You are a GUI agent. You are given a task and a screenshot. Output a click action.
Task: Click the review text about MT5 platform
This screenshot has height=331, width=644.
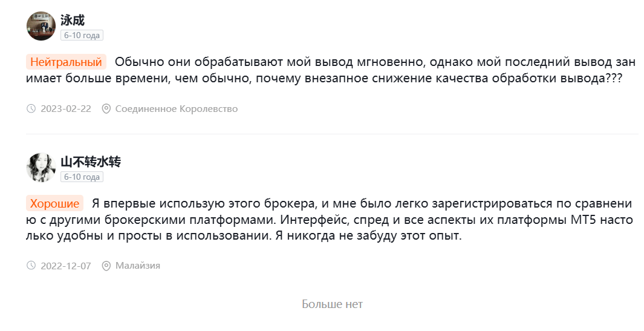click(x=330, y=220)
